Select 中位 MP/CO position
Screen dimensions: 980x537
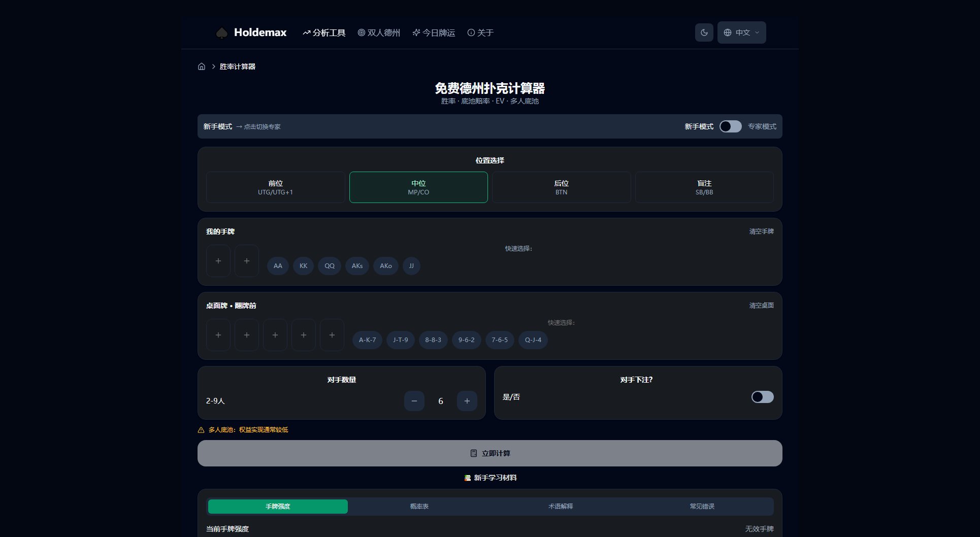[418, 187]
